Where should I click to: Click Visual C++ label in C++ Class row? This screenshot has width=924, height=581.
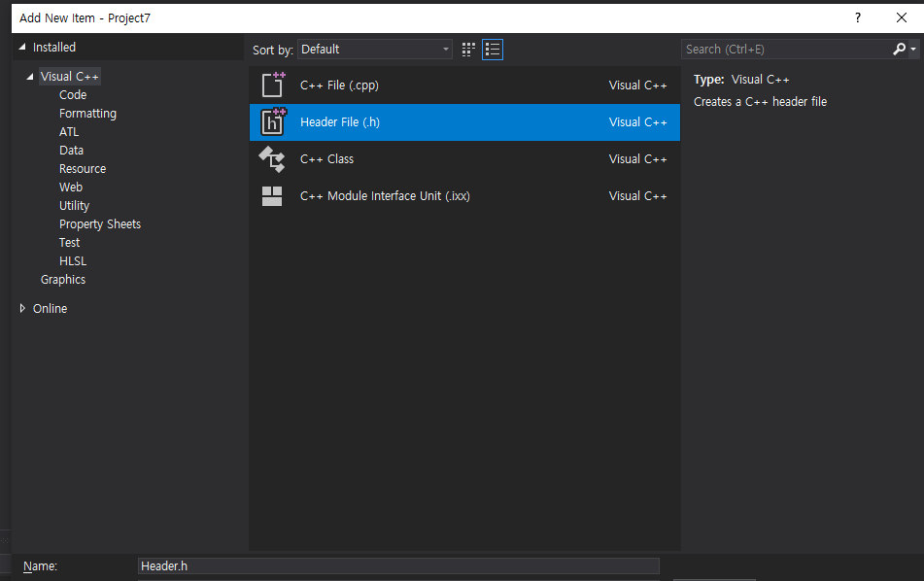point(637,159)
